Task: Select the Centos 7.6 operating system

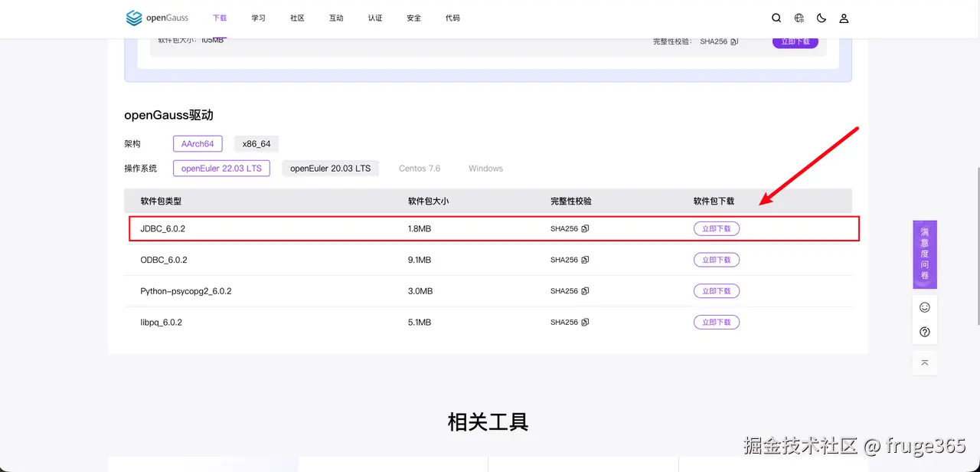Action: click(419, 168)
